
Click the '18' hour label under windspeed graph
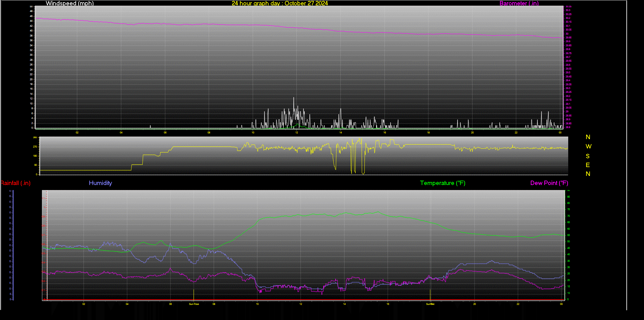[428, 132]
